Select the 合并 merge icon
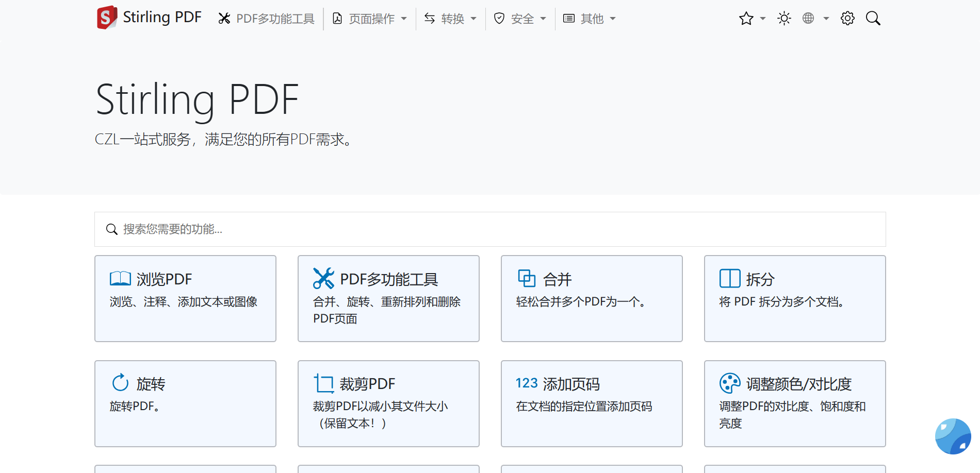Image resolution: width=980 pixels, height=473 pixels. [527, 278]
